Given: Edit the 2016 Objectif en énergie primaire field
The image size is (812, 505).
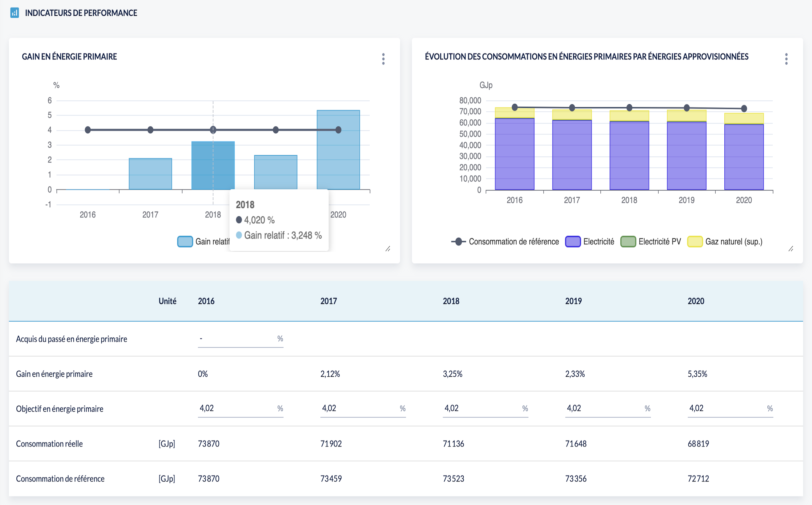Looking at the screenshot, I should click(x=240, y=408).
